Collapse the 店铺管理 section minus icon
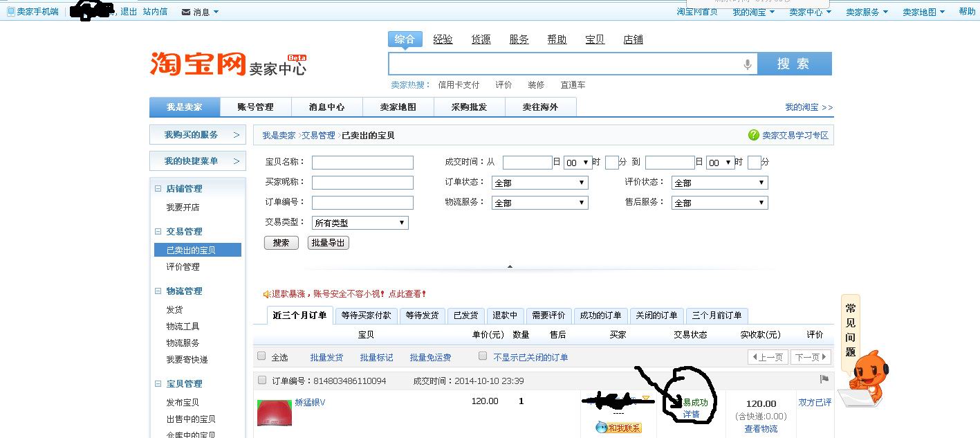Viewport: 980px width, 438px height. [x=158, y=189]
